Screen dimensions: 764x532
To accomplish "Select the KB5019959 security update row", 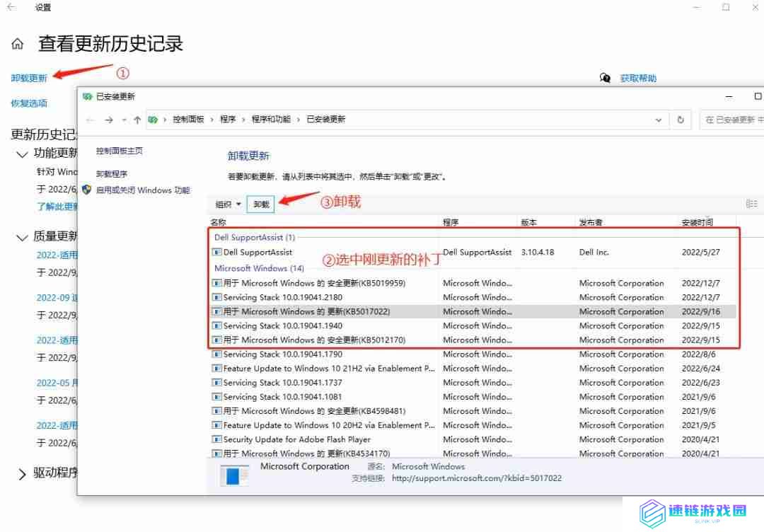I will 473,283.
